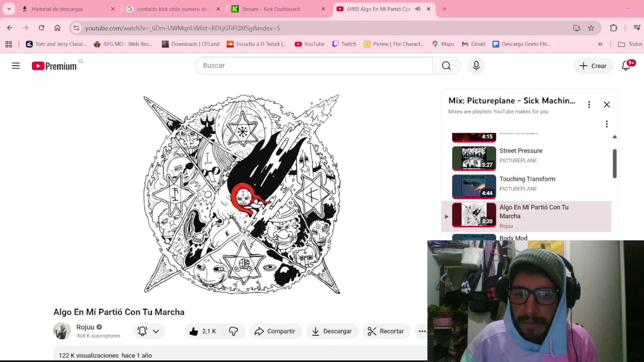Open Tom and Jerry Classi bookmark
Viewport: 644px width, 362px height.
tap(56, 44)
